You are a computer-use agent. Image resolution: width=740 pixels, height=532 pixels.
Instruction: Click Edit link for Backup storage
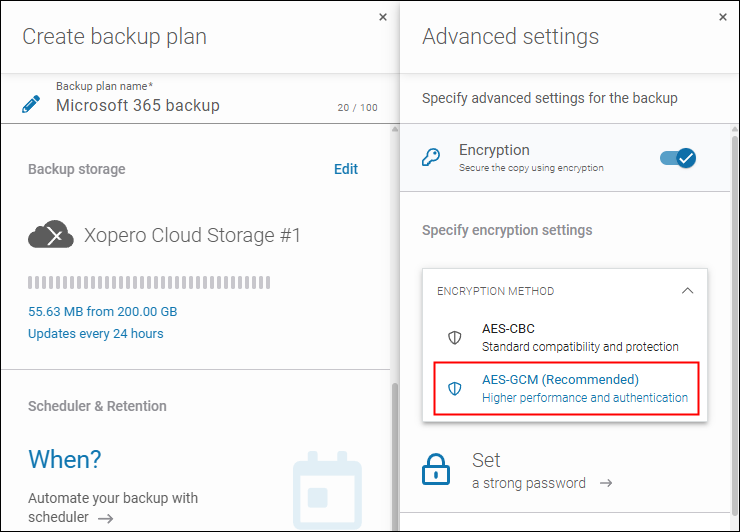pos(346,169)
